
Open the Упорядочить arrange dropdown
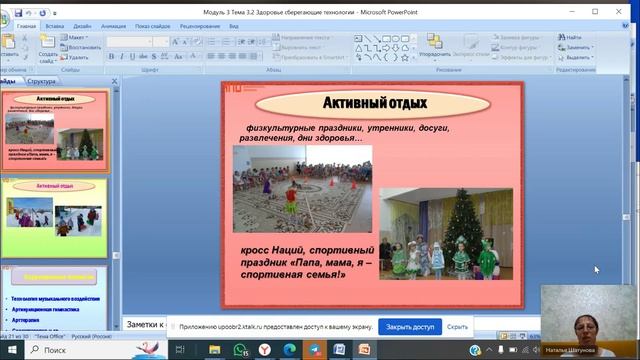[435, 47]
